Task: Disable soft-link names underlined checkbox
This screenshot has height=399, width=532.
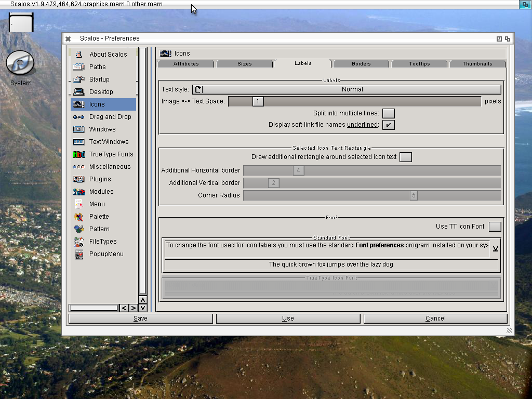Action: (388, 125)
